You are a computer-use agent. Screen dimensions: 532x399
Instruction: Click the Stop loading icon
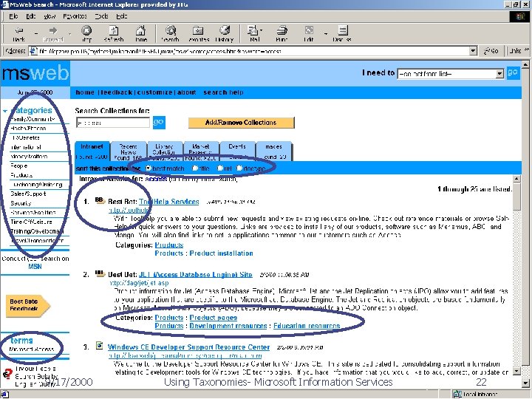[86, 30]
